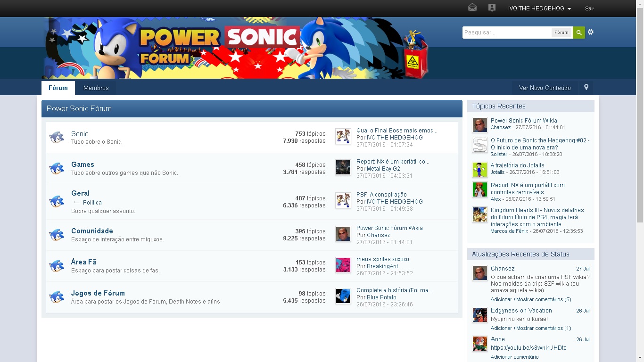The image size is (644, 362).
Task: Open Metal Bay G2 profile link
Action: click(x=383, y=169)
